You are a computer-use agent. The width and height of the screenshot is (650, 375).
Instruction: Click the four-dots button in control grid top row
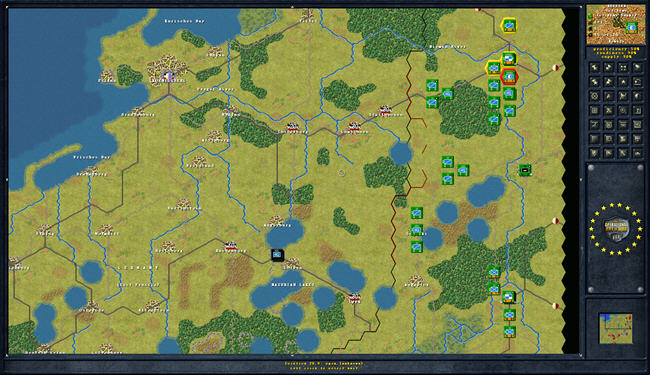tap(623, 68)
